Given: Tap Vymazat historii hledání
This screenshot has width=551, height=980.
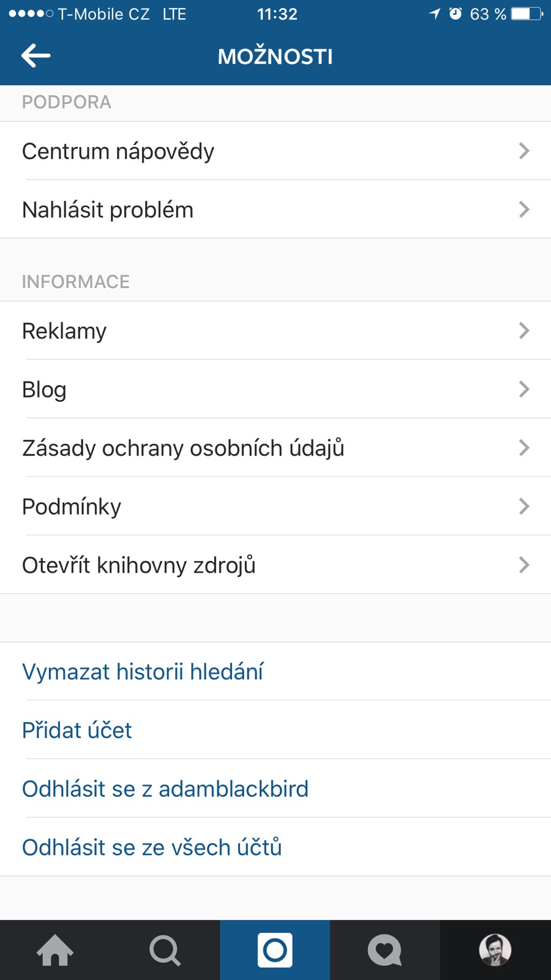Looking at the screenshot, I should [x=143, y=671].
